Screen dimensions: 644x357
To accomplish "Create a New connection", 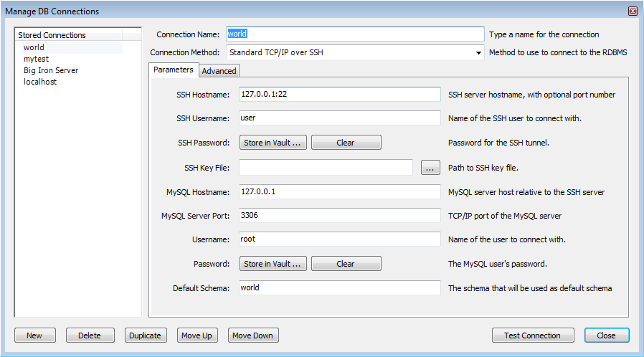I will (35, 335).
